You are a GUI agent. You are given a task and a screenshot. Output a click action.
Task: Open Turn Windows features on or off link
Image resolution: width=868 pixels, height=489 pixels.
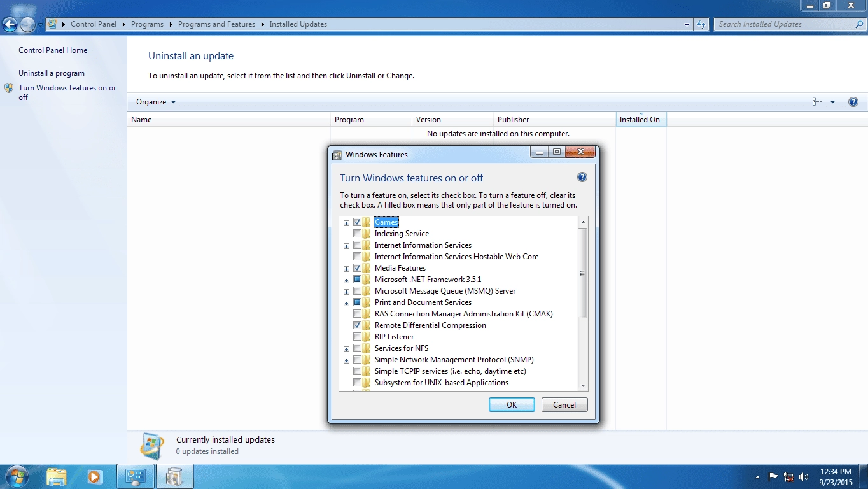(67, 92)
